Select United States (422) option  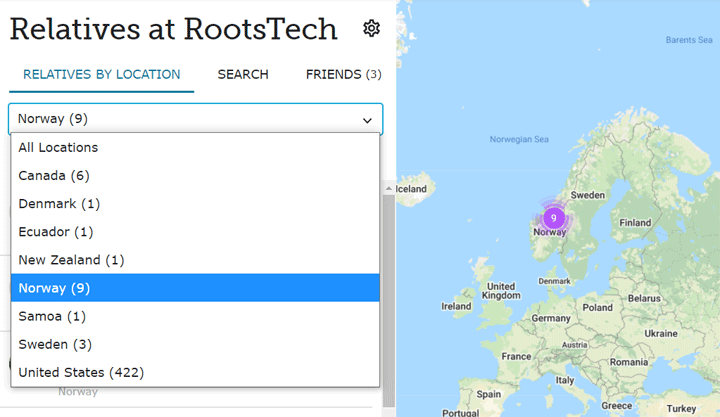[x=195, y=372]
